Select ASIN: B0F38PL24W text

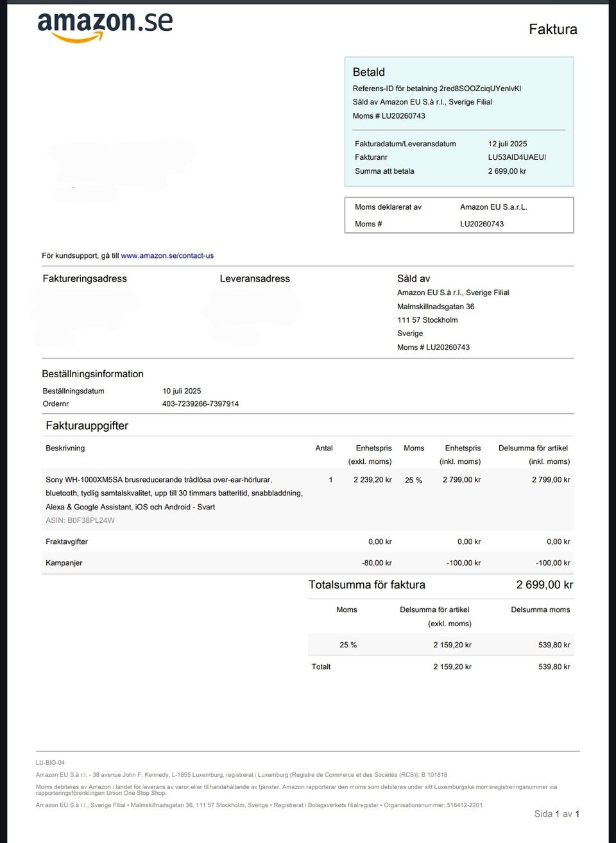coord(80,520)
